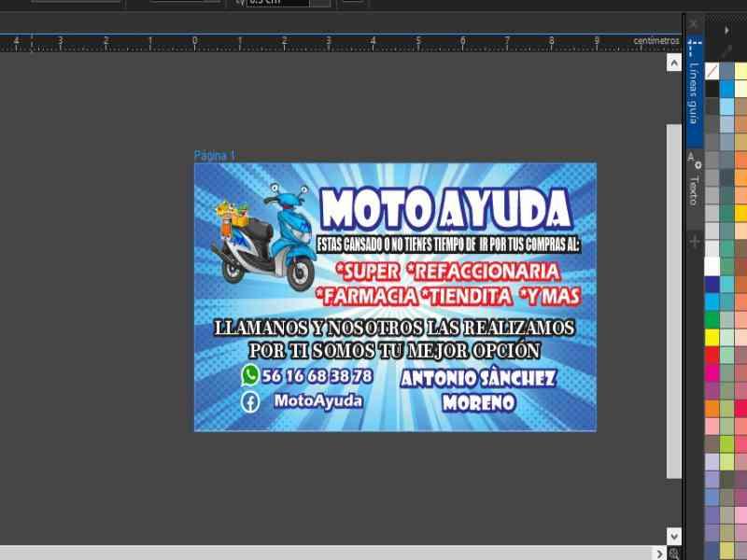Image resolution: width=747 pixels, height=560 pixels.
Task: Click the zoom navigator icon at bottom corner
Action: [x=674, y=553]
